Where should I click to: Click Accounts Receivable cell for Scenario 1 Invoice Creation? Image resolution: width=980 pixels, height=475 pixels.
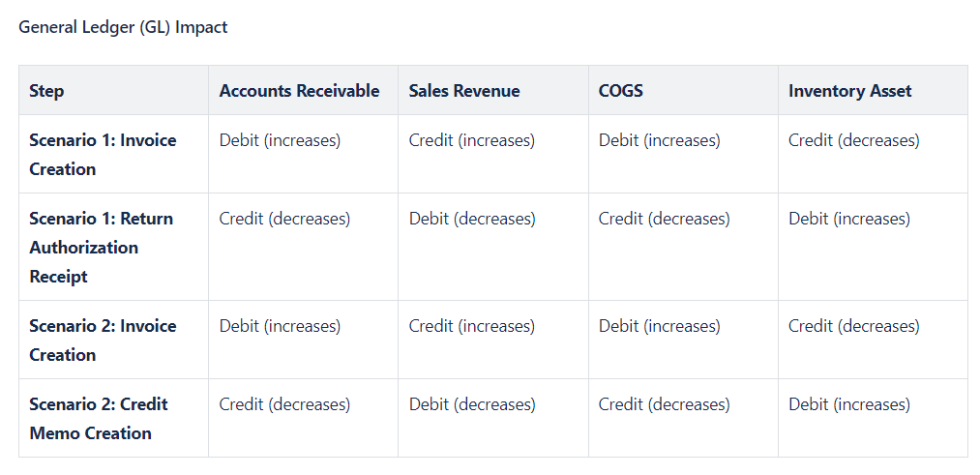[x=280, y=140]
